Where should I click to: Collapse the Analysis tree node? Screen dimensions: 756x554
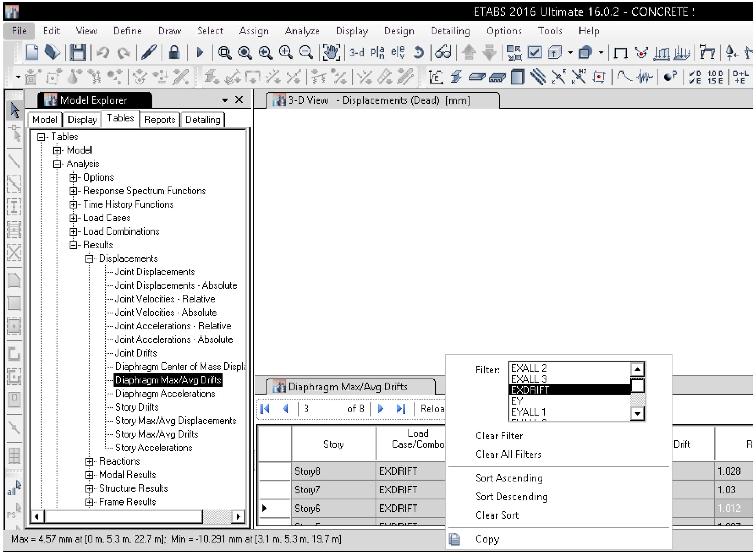57,164
